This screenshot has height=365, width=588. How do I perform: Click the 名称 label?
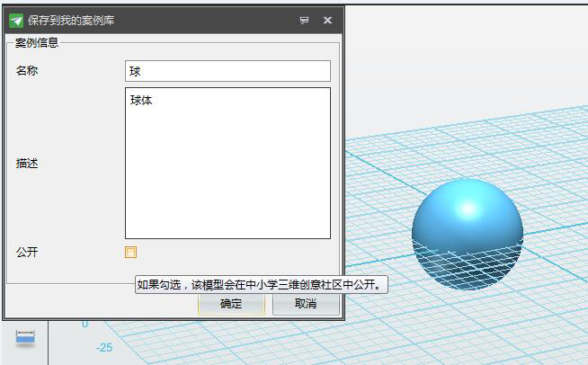(27, 71)
